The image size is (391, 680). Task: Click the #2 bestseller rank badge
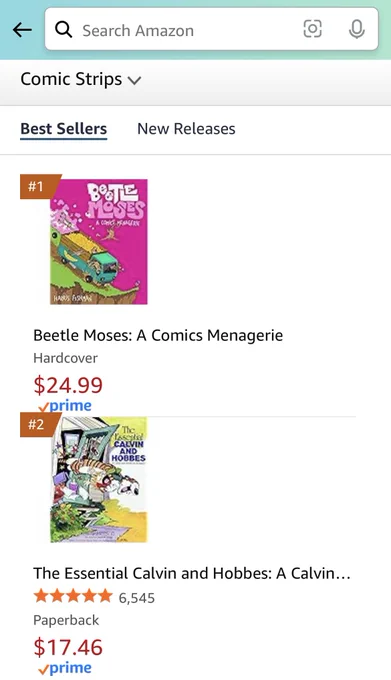pyautogui.click(x=39, y=425)
